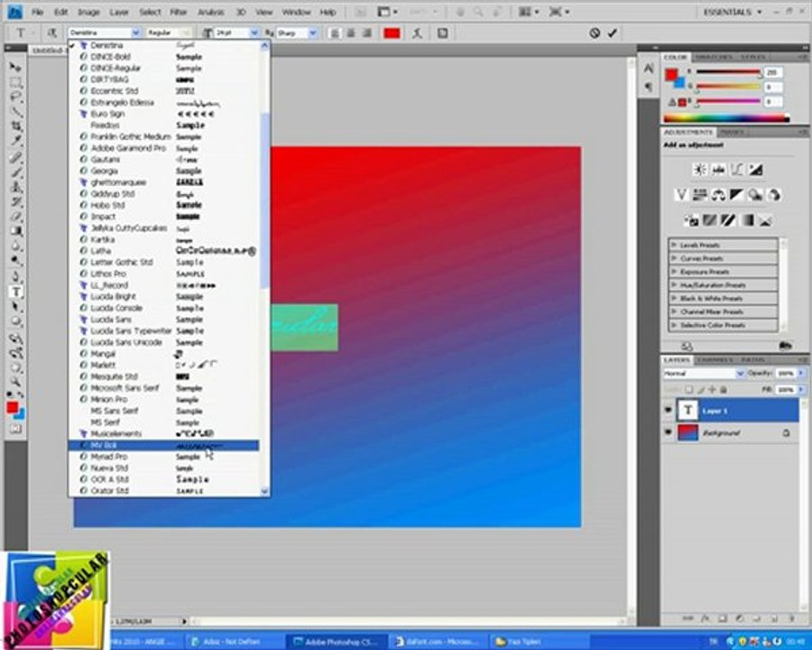The width and height of the screenshot is (812, 650).
Task: Select the Move tool in toolbox
Action: point(15,68)
